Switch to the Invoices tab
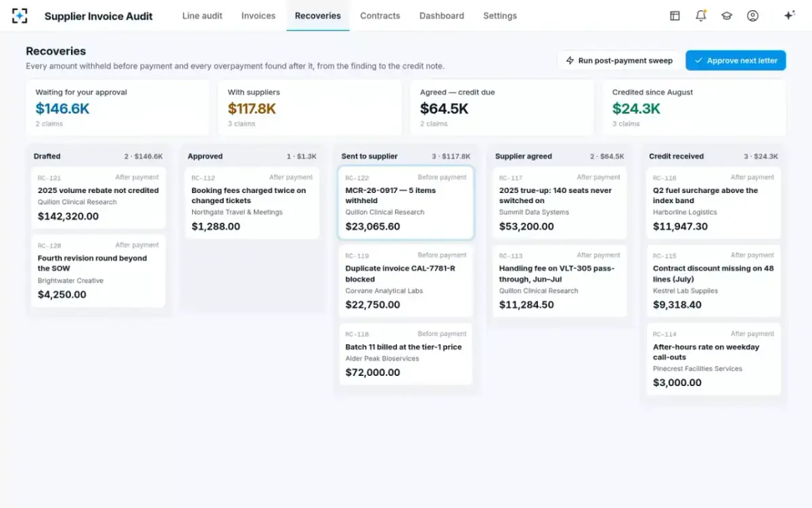The height and width of the screenshot is (508, 812). pyautogui.click(x=258, y=16)
